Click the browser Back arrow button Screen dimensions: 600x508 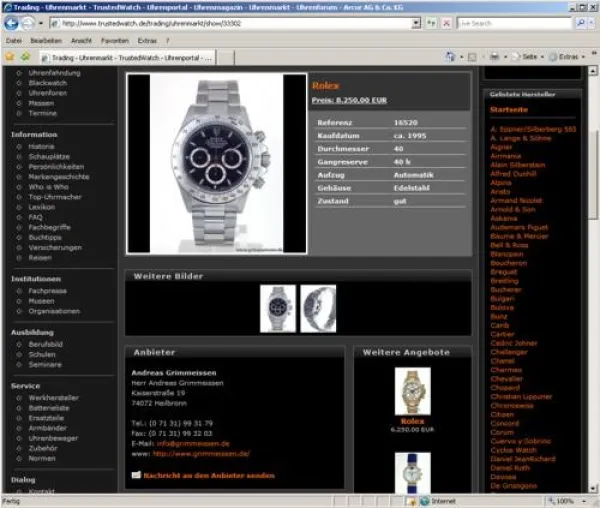click(x=11, y=23)
